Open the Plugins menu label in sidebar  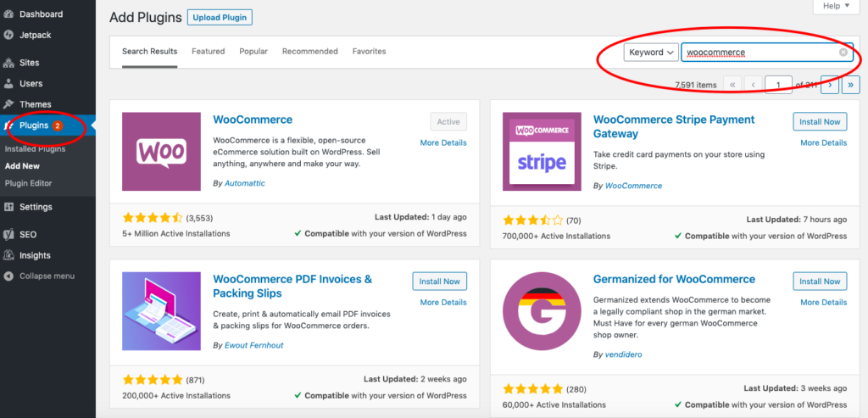point(34,125)
